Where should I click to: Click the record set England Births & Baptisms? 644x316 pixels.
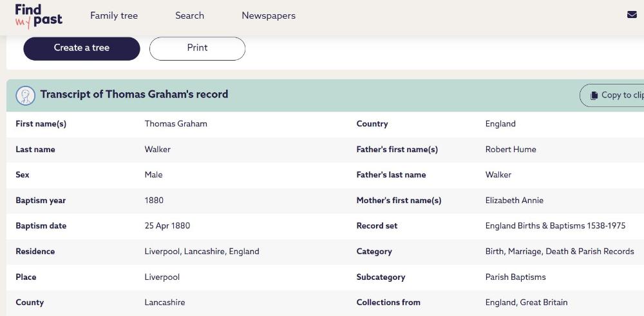pos(555,226)
